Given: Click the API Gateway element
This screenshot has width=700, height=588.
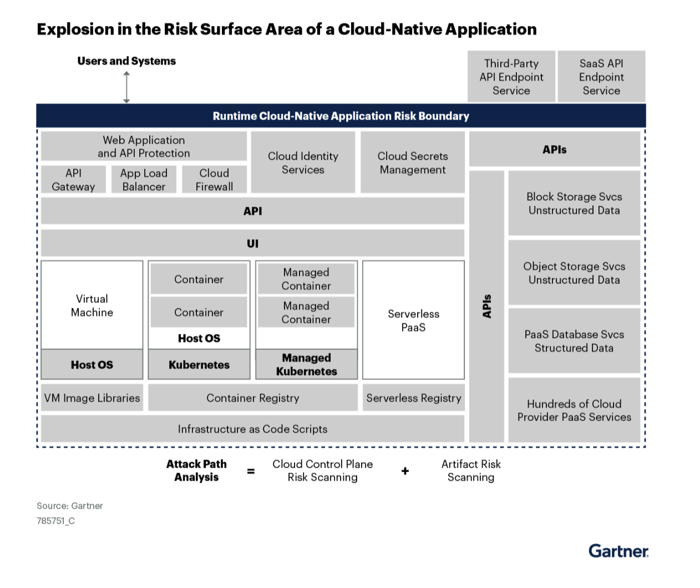Looking at the screenshot, I should [73, 179].
